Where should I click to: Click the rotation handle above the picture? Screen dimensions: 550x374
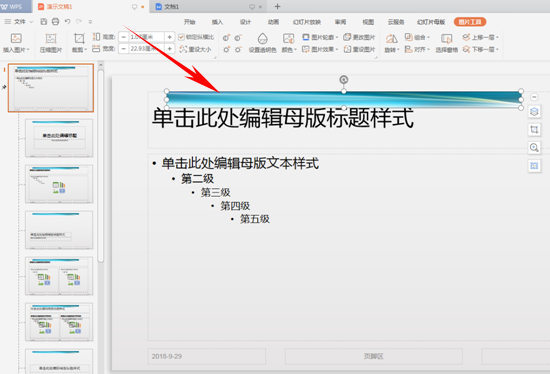[344, 80]
